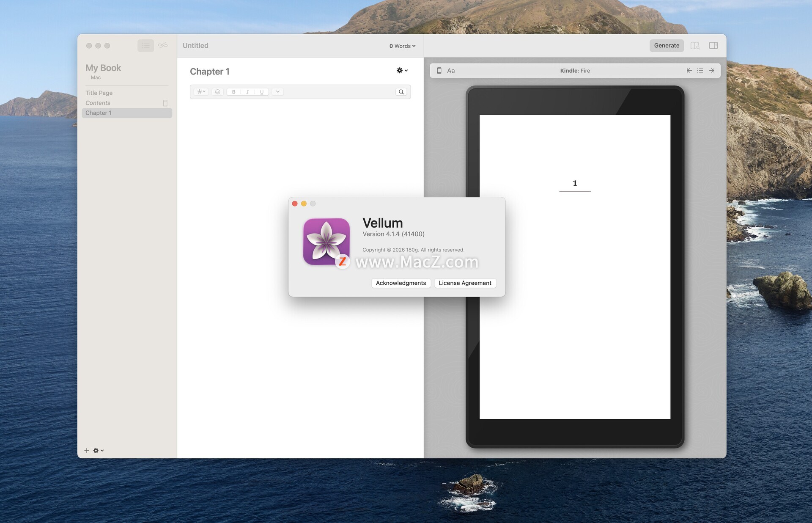Image resolution: width=812 pixels, height=523 pixels.
Task: Toggle underline formatting
Action: [262, 92]
